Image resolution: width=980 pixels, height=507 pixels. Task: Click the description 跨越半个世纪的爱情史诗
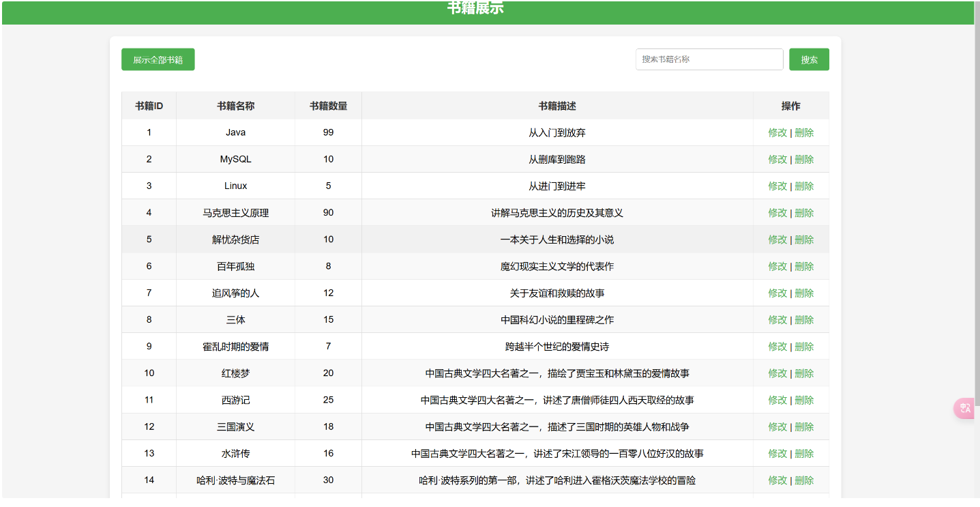coord(557,347)
